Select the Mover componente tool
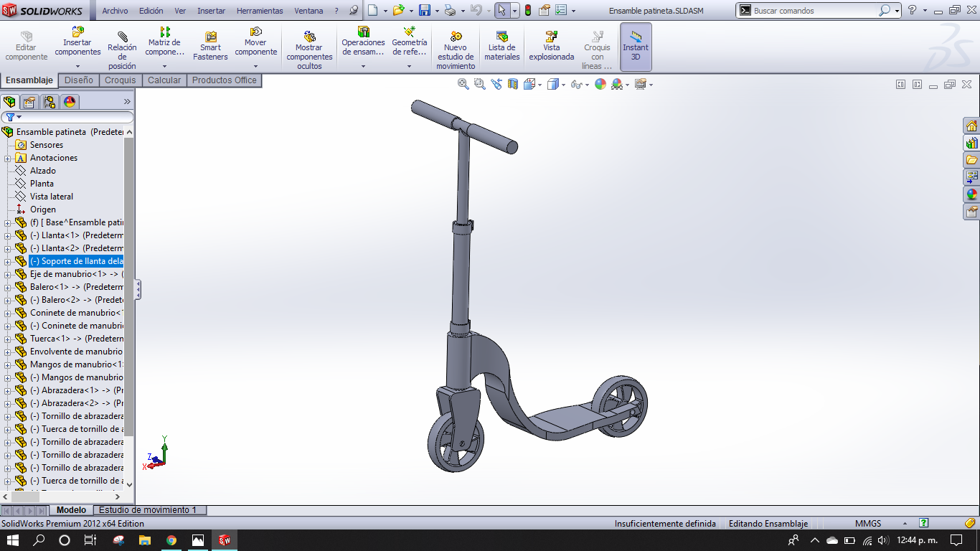Image resolution: width=980 pixels, height=551 pixels. click(x=256, y=42)
